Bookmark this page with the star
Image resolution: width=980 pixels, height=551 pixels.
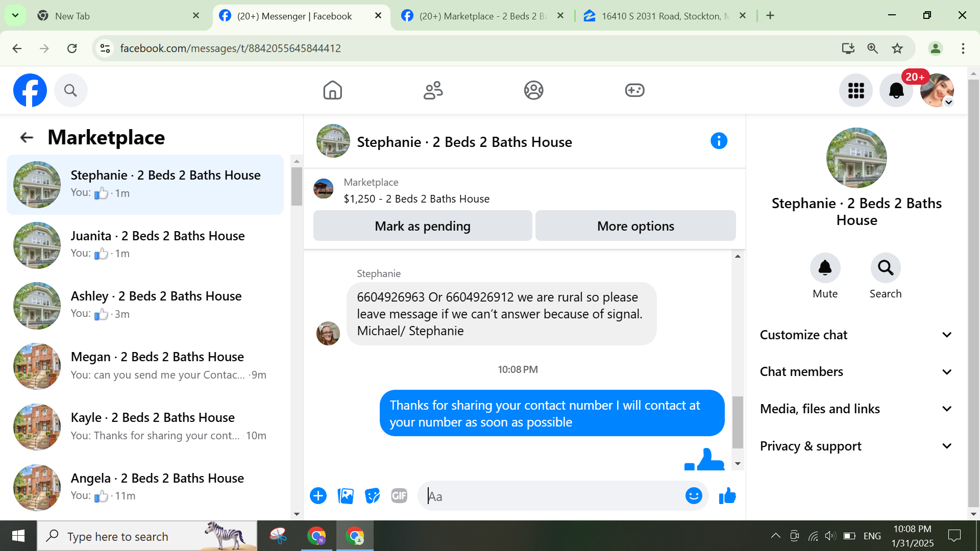point(897,48)
